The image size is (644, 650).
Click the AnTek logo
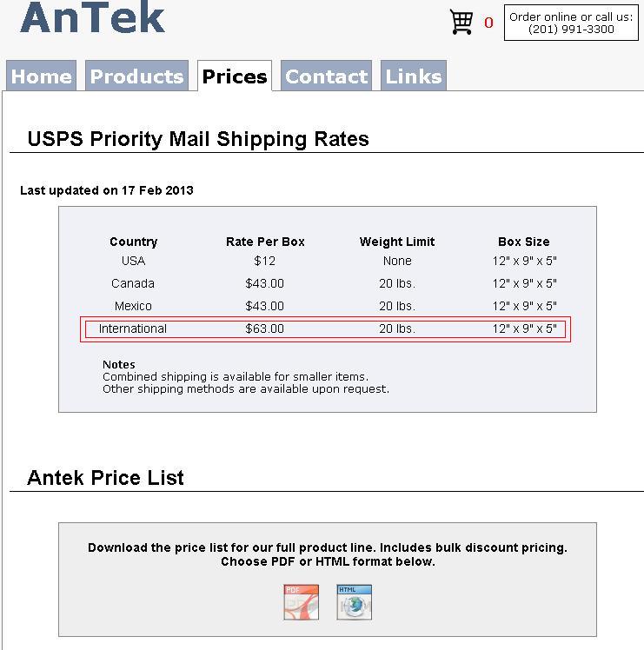(92, 18)
